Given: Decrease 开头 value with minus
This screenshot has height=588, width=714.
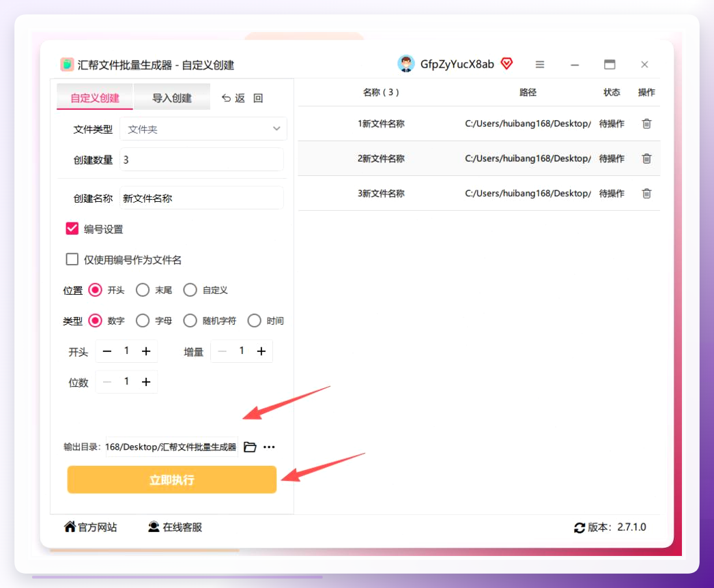Looking at the screenshot, I should 107,351.
